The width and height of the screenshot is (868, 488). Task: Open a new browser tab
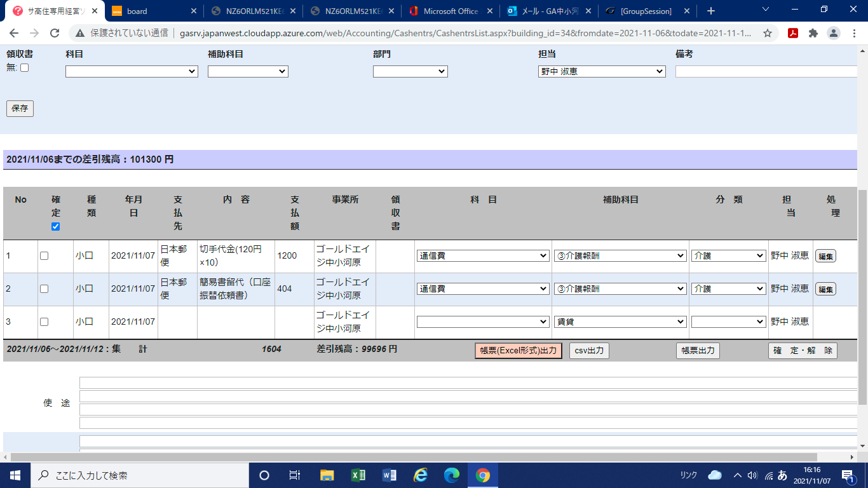[711, 11]
